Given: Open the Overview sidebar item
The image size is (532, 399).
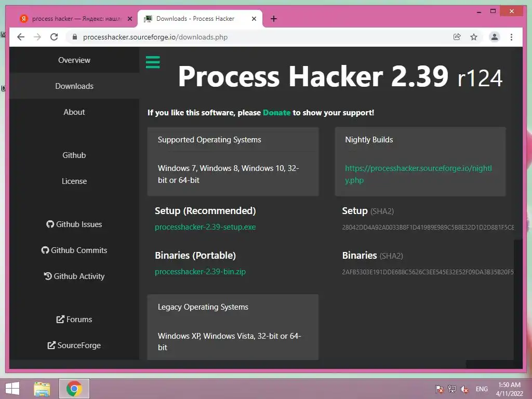Looking at the screenshot, I should click(x=74, y=60).
